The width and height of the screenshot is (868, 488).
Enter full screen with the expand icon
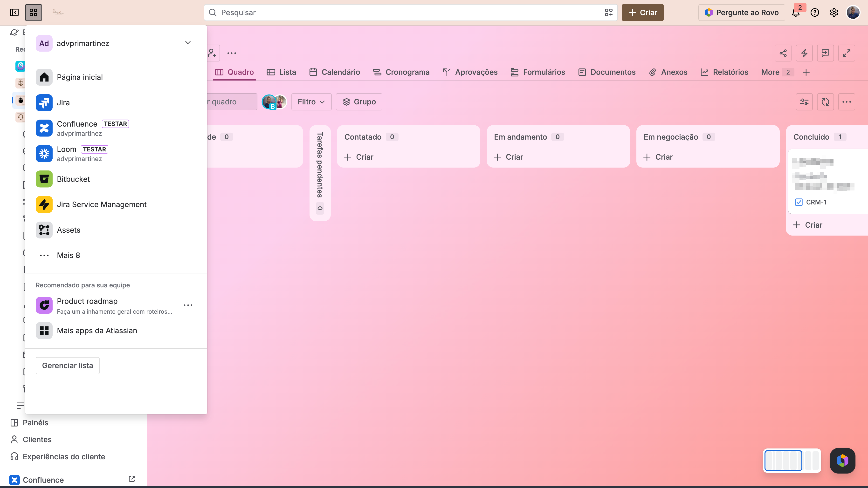click(847, 53)
